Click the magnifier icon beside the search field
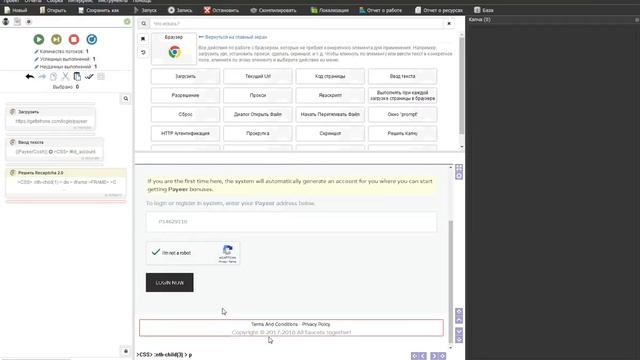 point(144,24)
